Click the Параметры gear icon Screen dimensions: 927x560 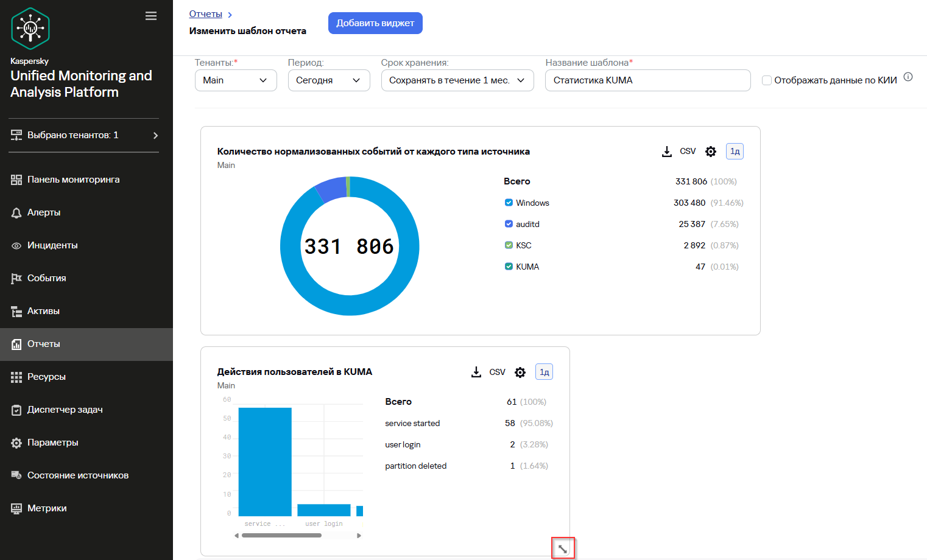16,443
